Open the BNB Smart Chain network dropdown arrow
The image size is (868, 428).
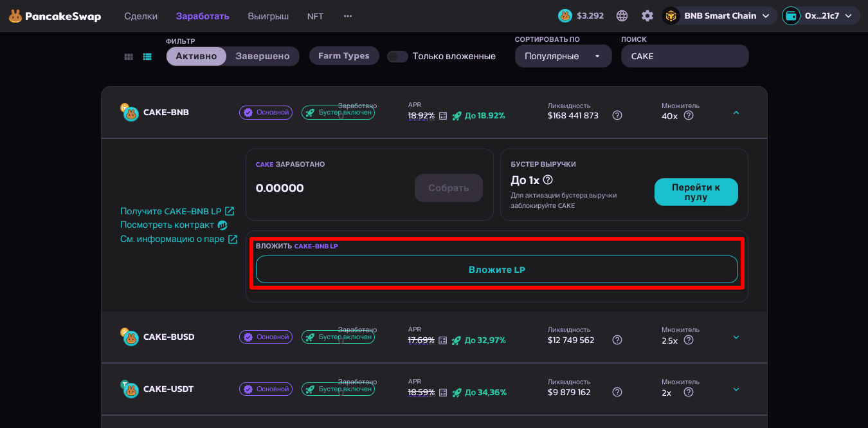tap(765, 16)
